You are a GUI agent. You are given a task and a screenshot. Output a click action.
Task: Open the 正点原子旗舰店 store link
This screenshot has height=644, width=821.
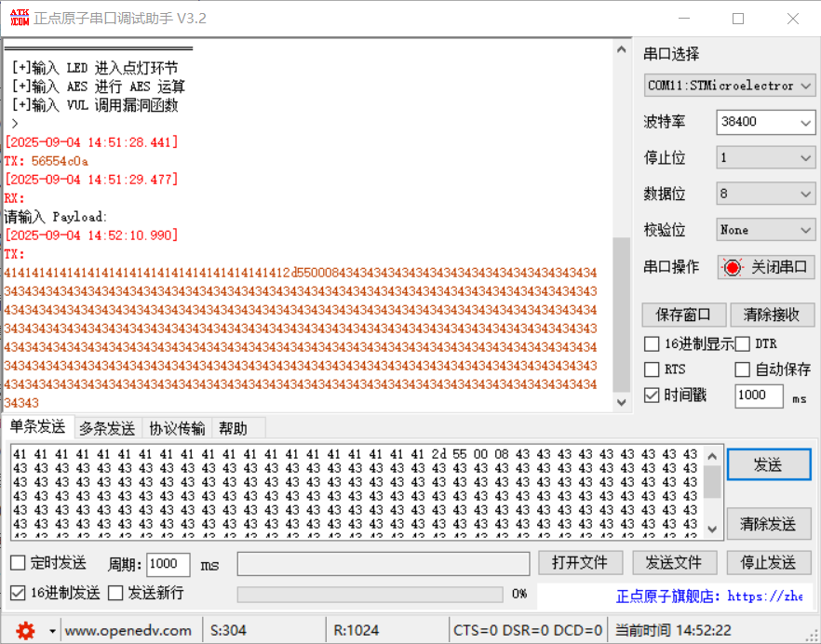(709, 597)
